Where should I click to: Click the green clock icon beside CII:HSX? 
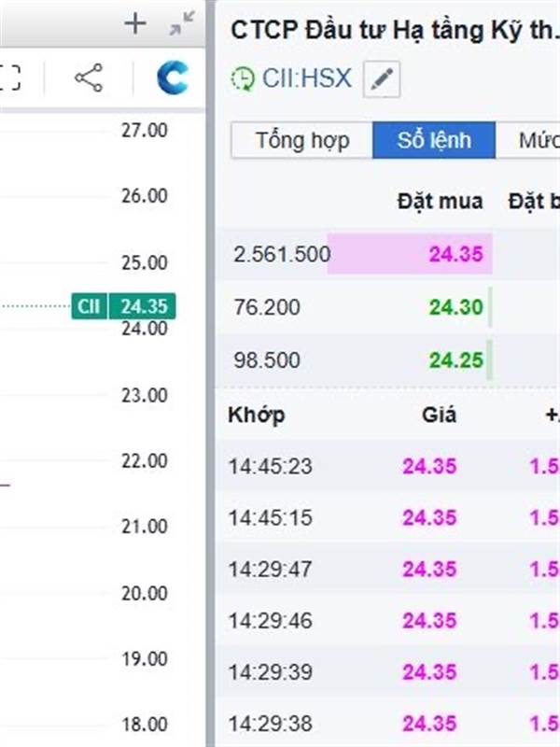tap(242, 78)
